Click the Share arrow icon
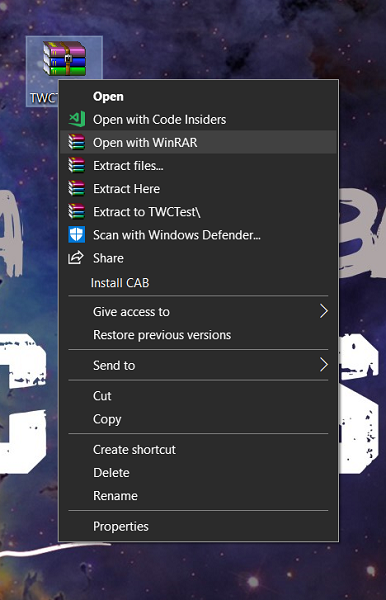Image resolution: width=386 pixels, height=600 pixels. point(76,258)
